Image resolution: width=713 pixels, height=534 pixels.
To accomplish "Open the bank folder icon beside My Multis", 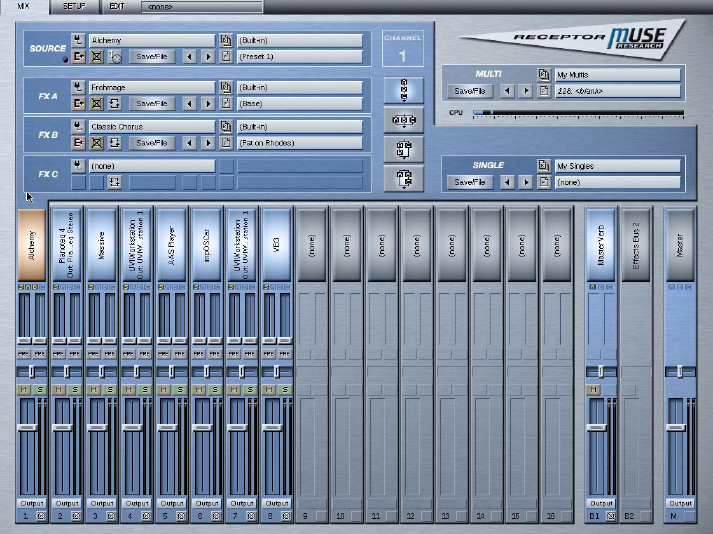I will [x=543, y=75].
